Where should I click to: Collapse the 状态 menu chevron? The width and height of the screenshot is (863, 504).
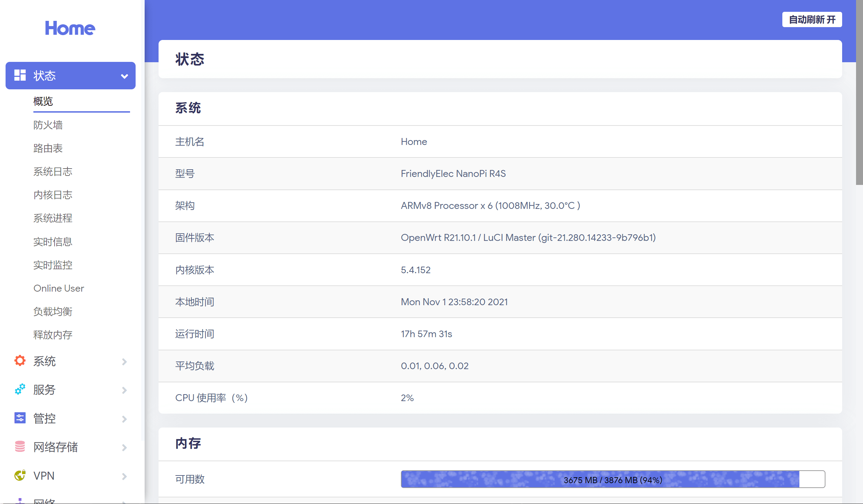pyautogui.click(x=124, y=76)
